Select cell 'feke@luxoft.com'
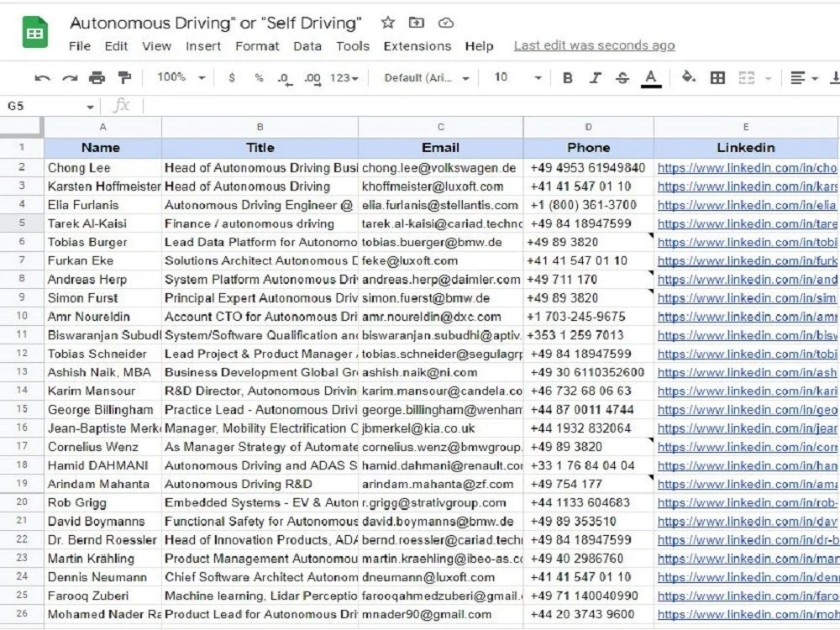Image resolution: width=840 pixels, height=630 pixels. pos(441,261)
